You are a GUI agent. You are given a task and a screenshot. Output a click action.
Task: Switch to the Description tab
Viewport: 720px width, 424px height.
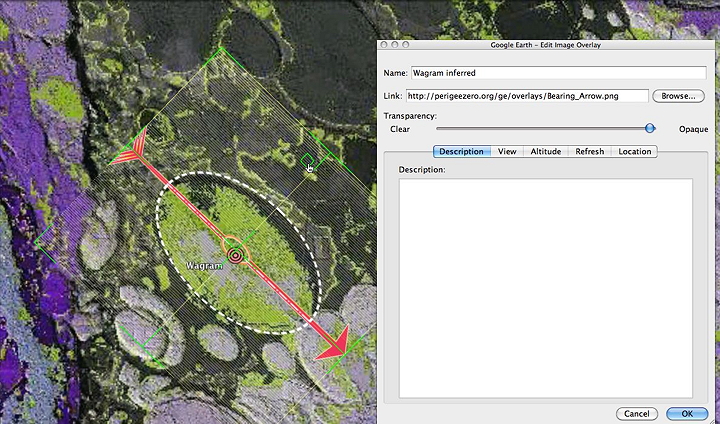tap(461, 151)
